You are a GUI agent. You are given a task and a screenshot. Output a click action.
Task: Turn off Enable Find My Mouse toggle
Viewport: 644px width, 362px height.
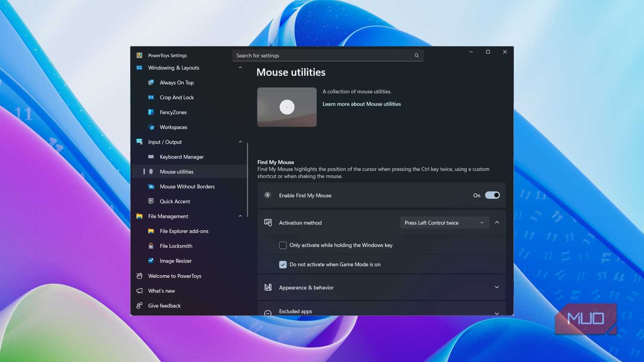492,195
